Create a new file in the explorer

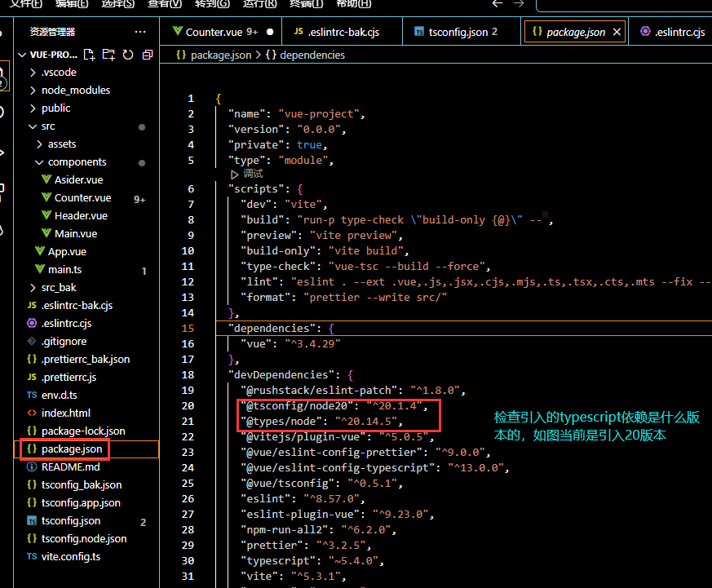90,55
